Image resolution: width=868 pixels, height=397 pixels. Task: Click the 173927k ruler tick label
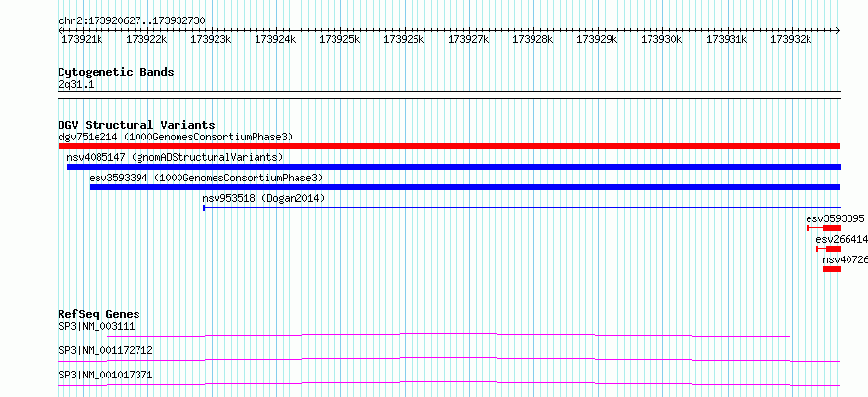click(468, 40)
